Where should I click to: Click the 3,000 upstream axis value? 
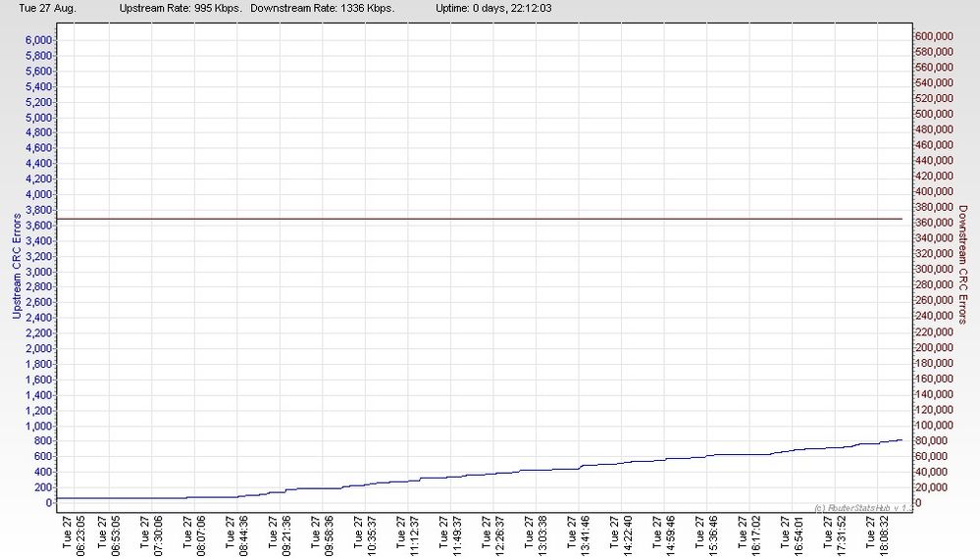point(39,272)
